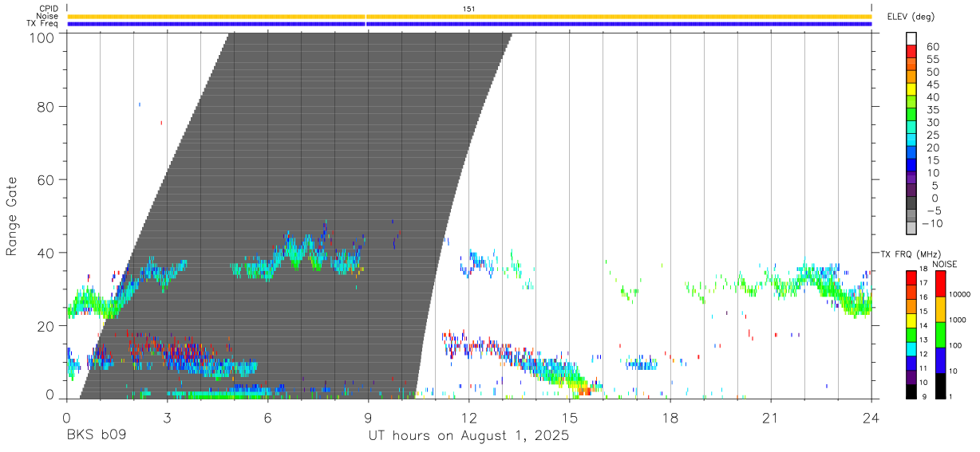Click the BKS b09 radar beam label
The width and height of the screenshot is (980, 452).
(97, 436)
